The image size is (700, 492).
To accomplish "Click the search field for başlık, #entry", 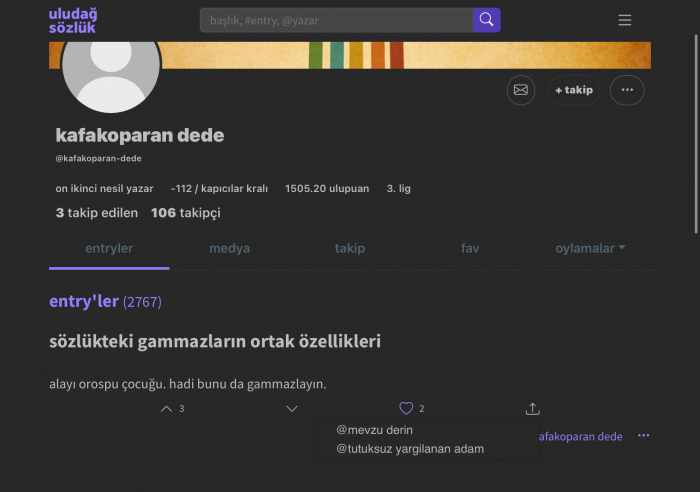I will click(x=335, y=20).
